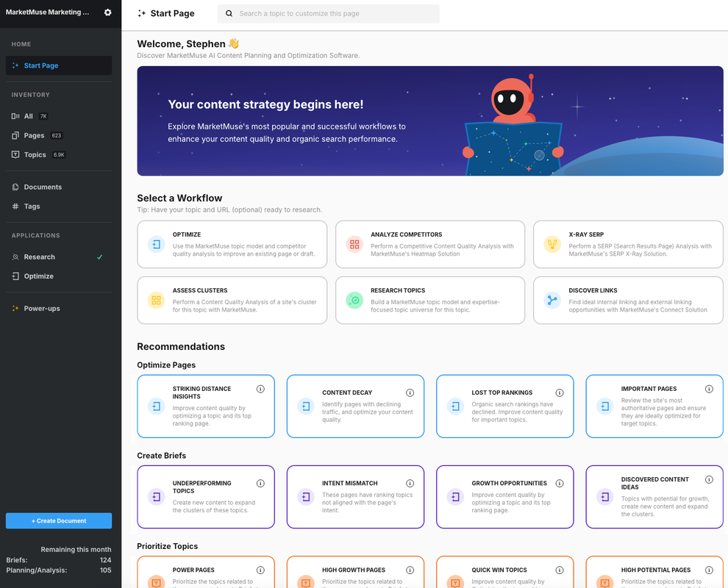Click the search magnifier icon in top bar
728x588 pixels.
coord(229,13)
